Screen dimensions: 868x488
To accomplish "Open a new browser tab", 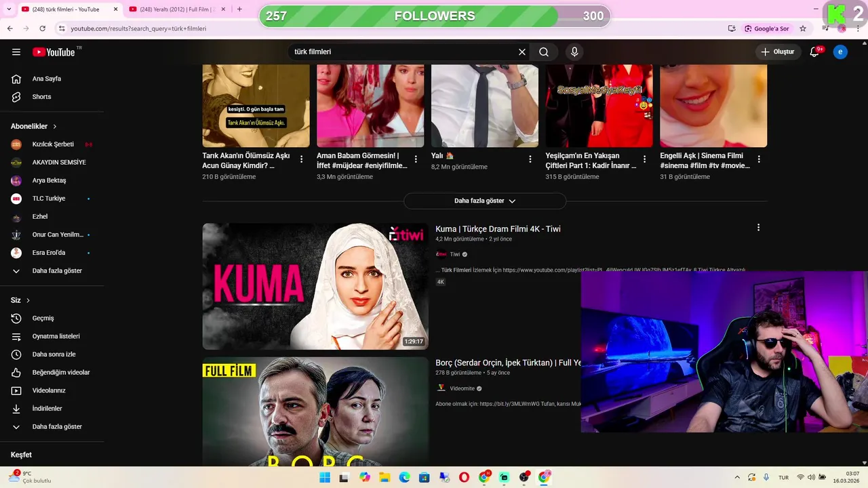I will (239, 9).
